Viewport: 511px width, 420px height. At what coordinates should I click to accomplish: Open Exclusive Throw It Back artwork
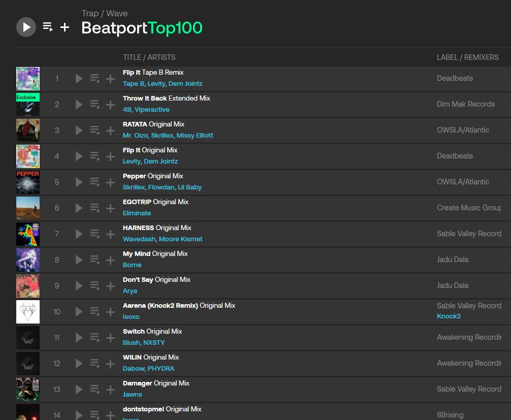pyautogui.click(x=28, y=105)
